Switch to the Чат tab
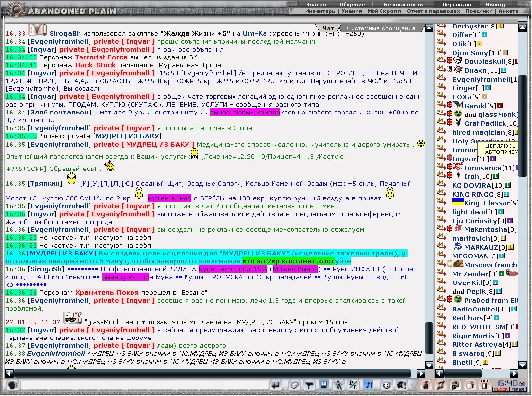Screen dimensions: 532x396 coord(328,28)
